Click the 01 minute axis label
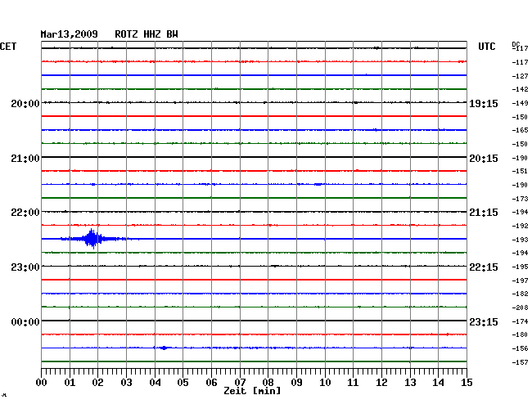 70,382
